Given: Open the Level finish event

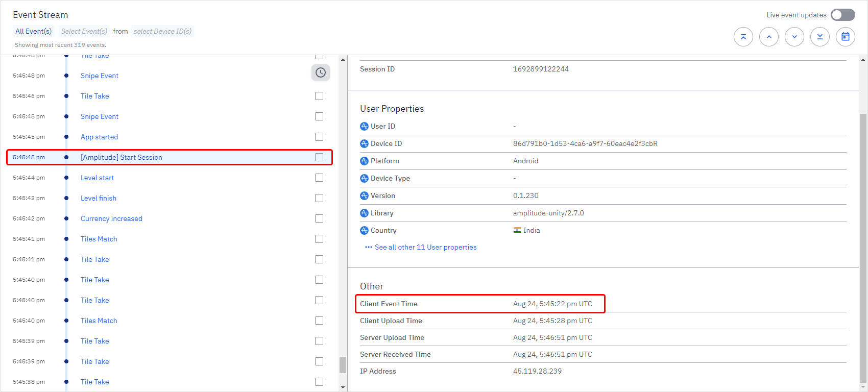Looking at the screenshot, I should click(x=99, y=198).
